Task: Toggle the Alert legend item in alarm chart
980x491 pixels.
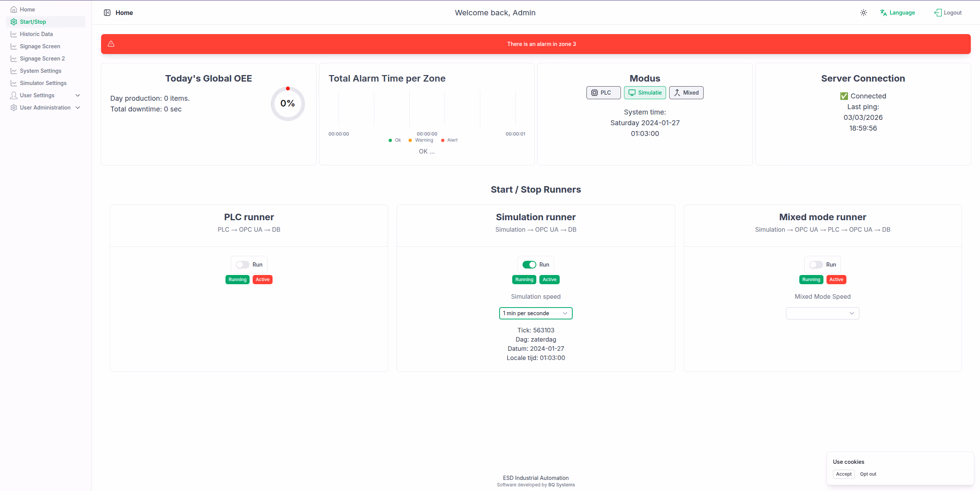Action: (449, 140)
